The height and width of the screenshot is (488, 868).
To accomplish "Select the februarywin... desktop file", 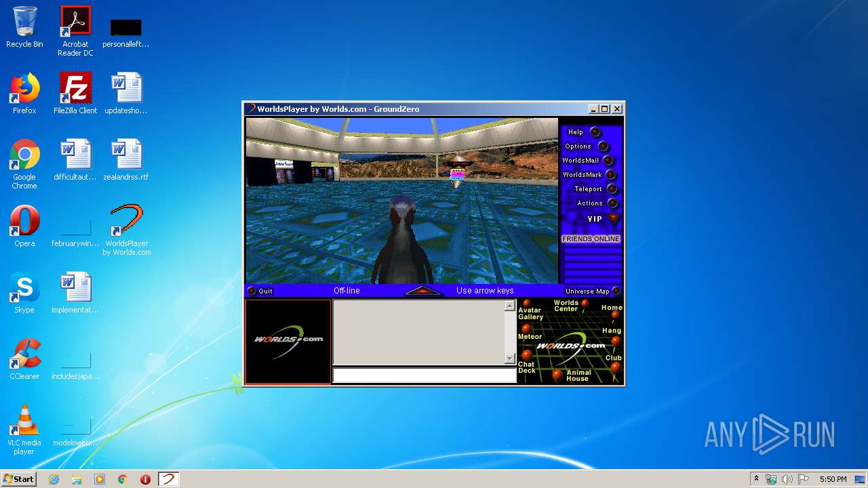I will pyautogui.click(x=75, y=232).
